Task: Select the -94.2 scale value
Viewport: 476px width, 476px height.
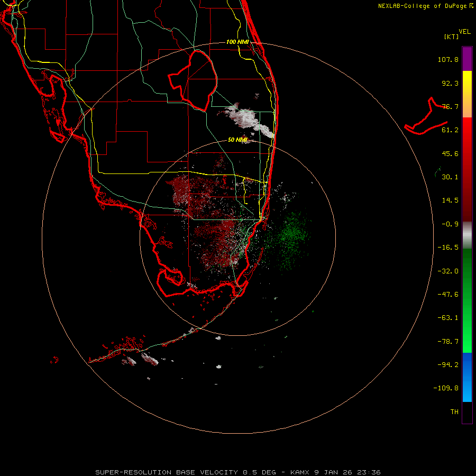Action: pyautogui.click(x=448, y=365)
